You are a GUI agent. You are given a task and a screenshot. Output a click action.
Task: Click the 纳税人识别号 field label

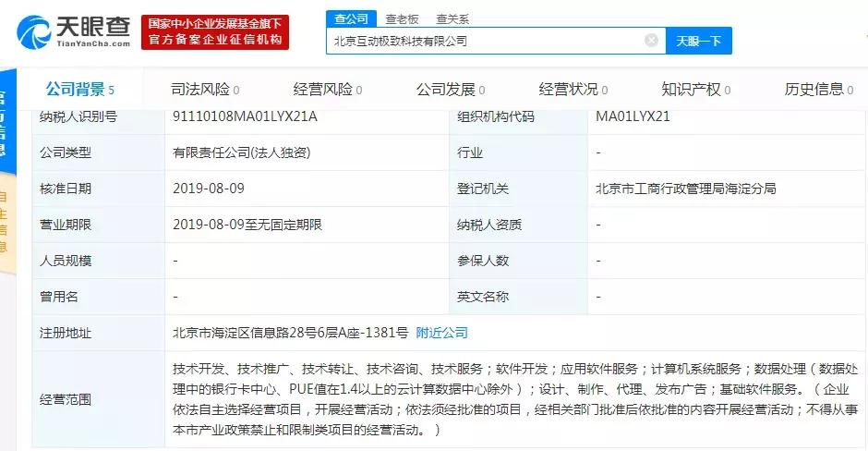click(x=78, y=116)
